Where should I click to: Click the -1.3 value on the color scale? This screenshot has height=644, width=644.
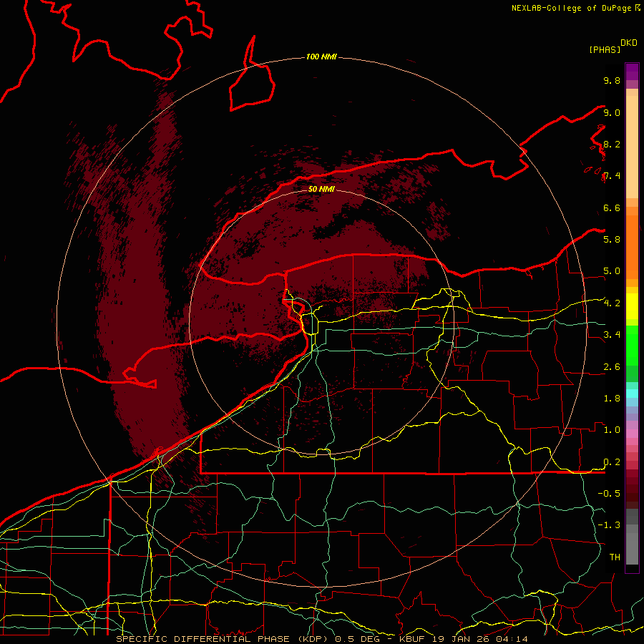pyautogui.click(x=609, y=525)
